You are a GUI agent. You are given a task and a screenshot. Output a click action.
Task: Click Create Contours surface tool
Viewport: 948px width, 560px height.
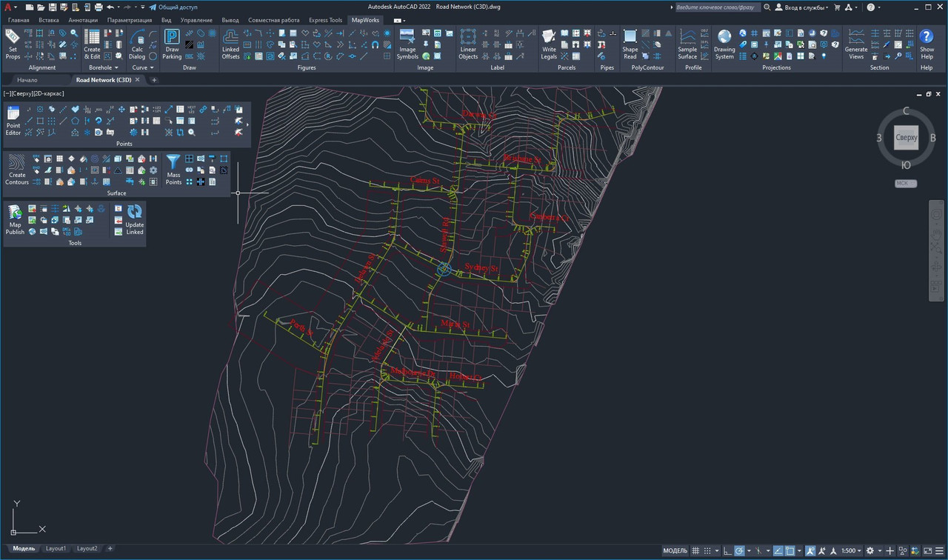tap(17, 170)
